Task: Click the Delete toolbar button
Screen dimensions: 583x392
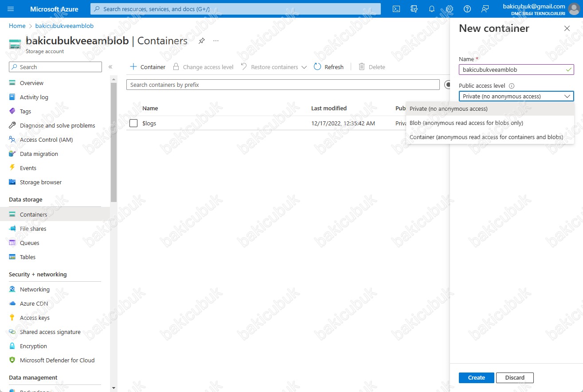Action: pyautogui.click(x=372, y=67)
